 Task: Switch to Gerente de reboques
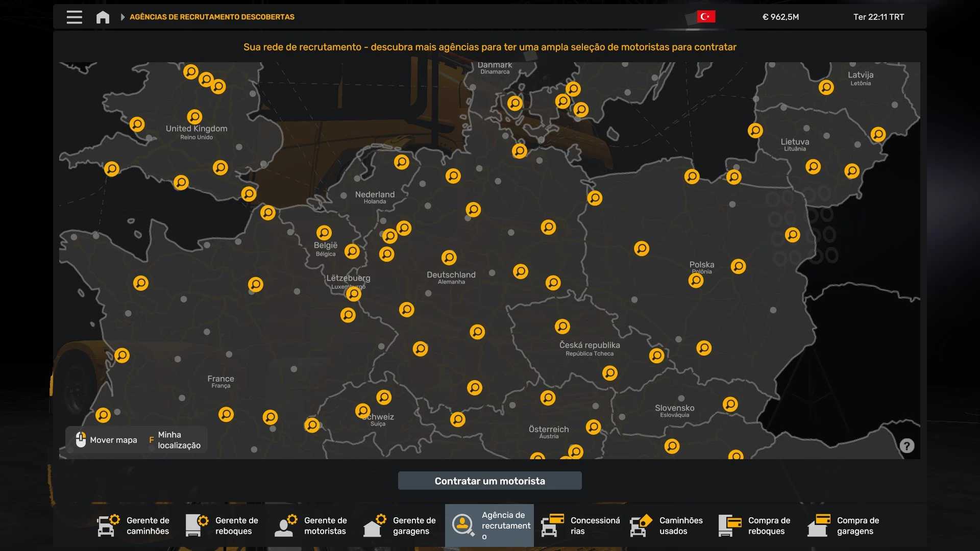(223, 525)
